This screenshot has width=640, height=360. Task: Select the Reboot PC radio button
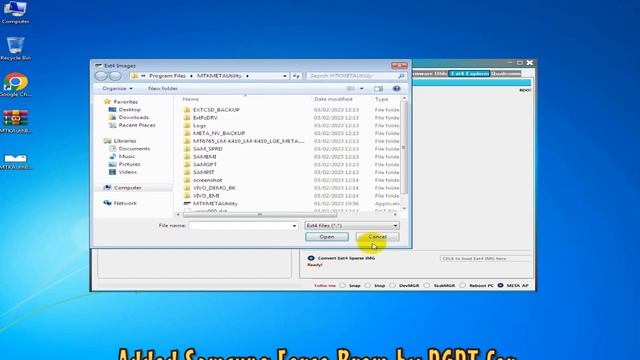click(462, 285)
